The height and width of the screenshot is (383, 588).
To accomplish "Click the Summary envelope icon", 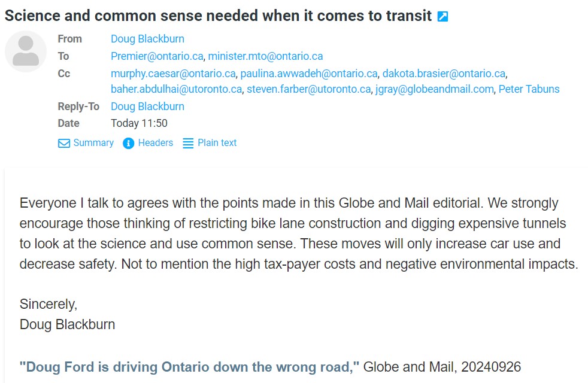I will point(64,143).
